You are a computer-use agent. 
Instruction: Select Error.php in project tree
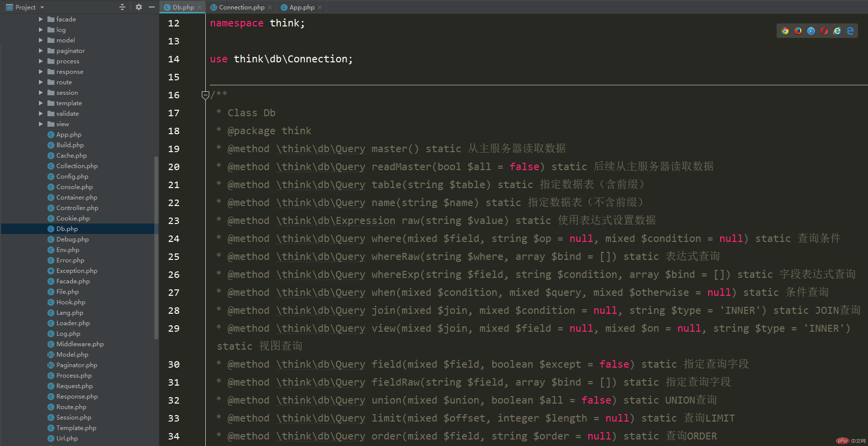(x=66, y=260)
